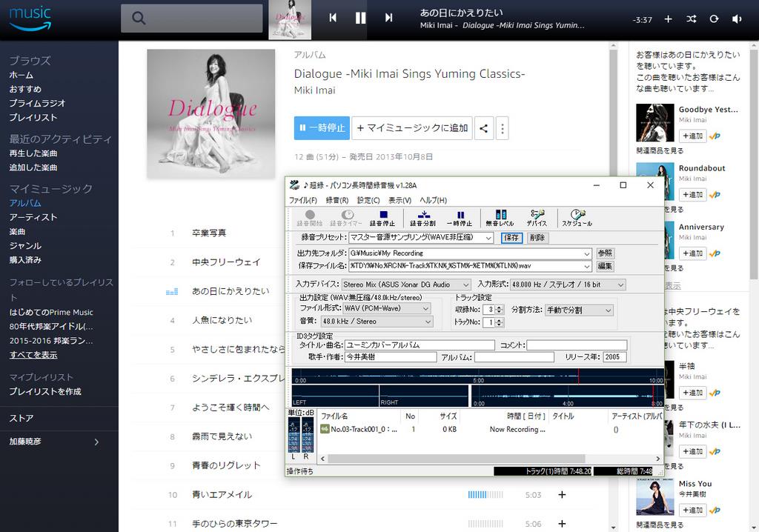Click プレイリストを作成 in the sidebar
759x532 pixels.
point(45,392)
